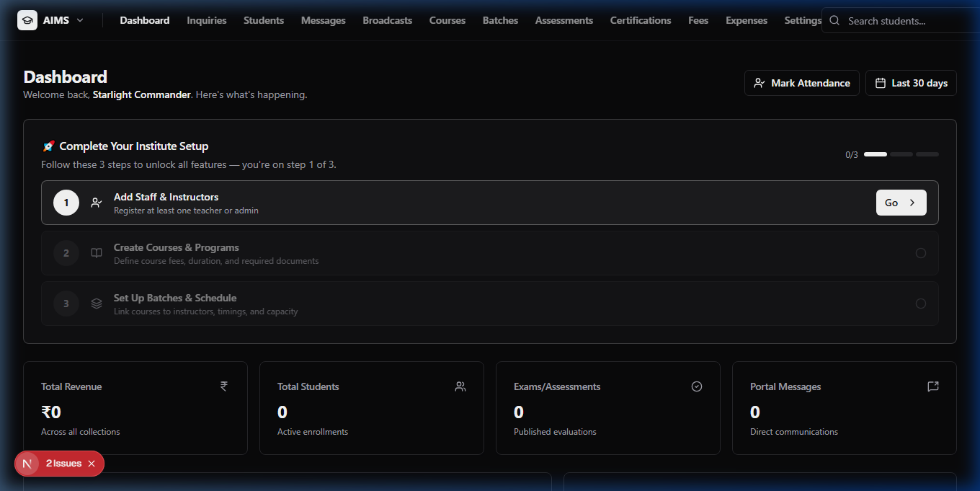Click the book icon beside Create Courses & Programs
This screenshot has width=980, height=491.
coord(97,253)
